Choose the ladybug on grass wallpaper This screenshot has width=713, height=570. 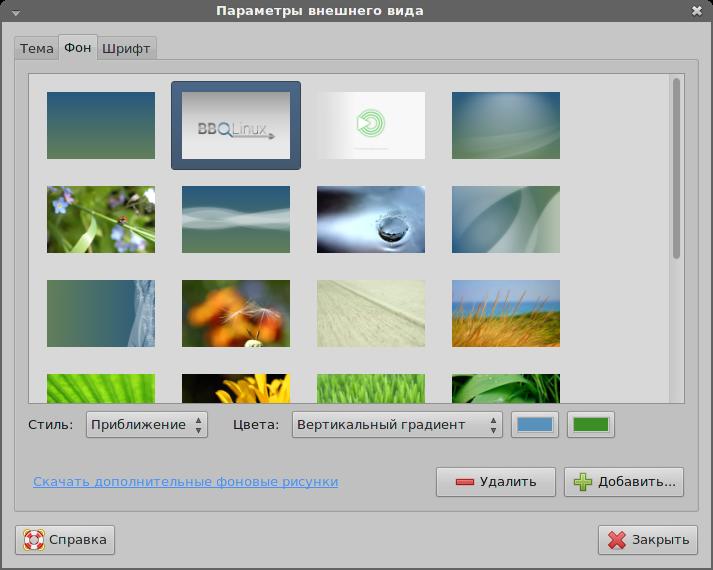click(101, 220)
